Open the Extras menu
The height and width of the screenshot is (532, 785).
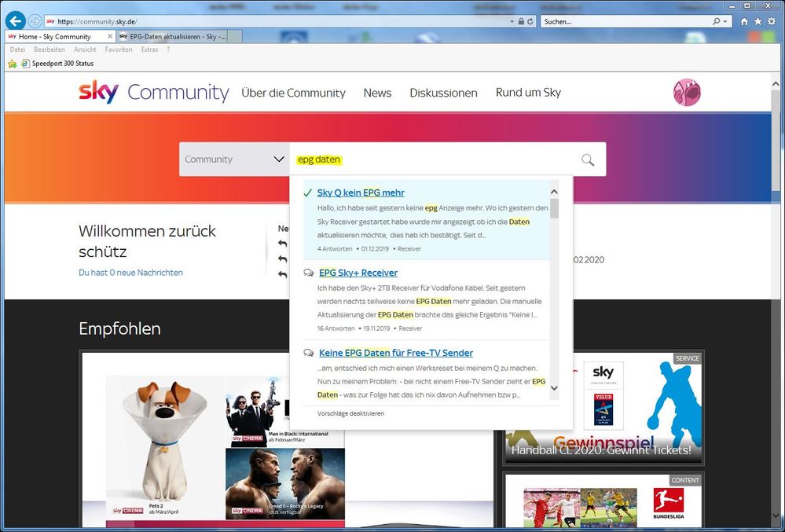click(149, 50)
